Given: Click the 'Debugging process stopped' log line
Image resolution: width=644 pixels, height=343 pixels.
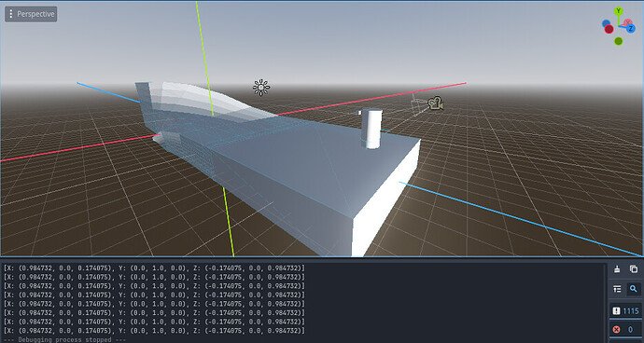Looking at the screenshot, I should click(65, 339).
